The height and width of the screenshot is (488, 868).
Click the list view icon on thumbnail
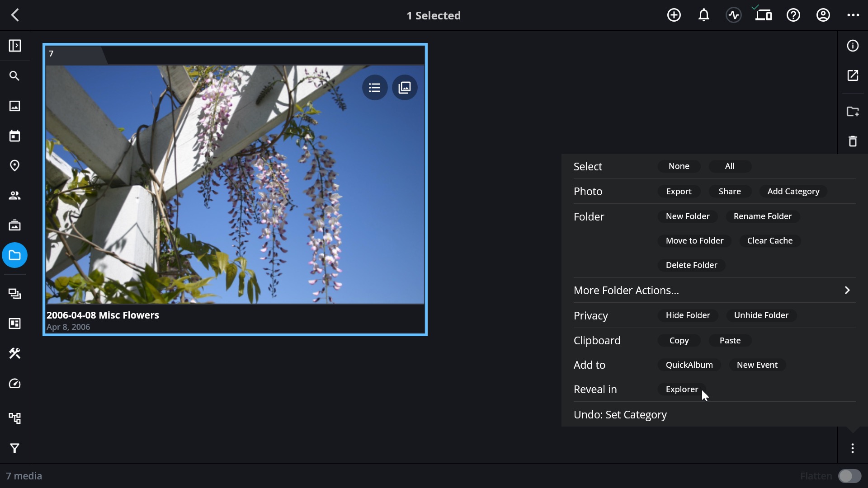pos(375,88)
